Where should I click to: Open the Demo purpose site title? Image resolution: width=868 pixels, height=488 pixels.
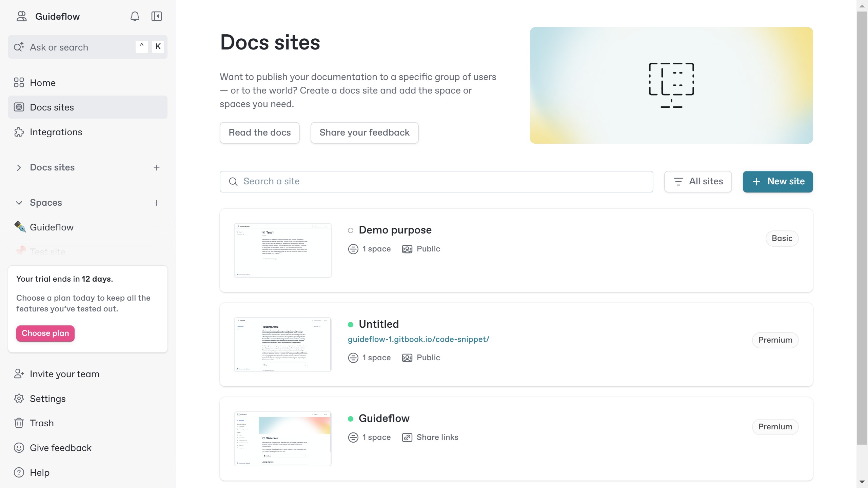click(x=395, y=230)
